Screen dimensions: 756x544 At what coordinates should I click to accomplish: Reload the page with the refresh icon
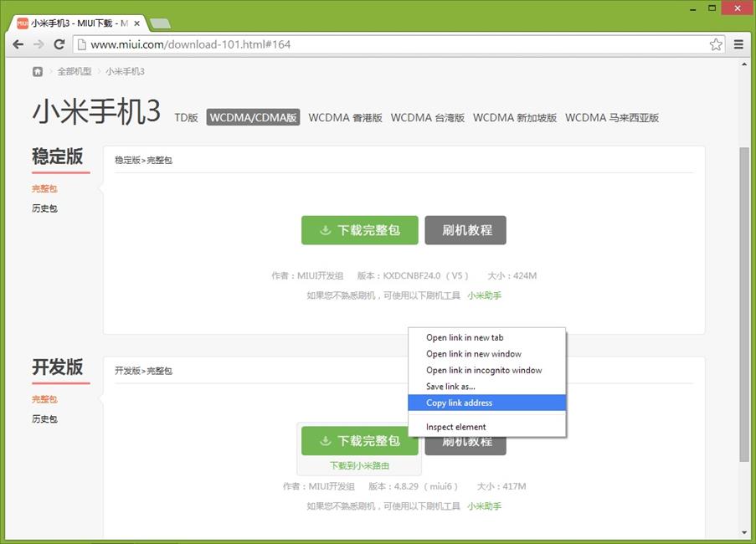(59, 44)
